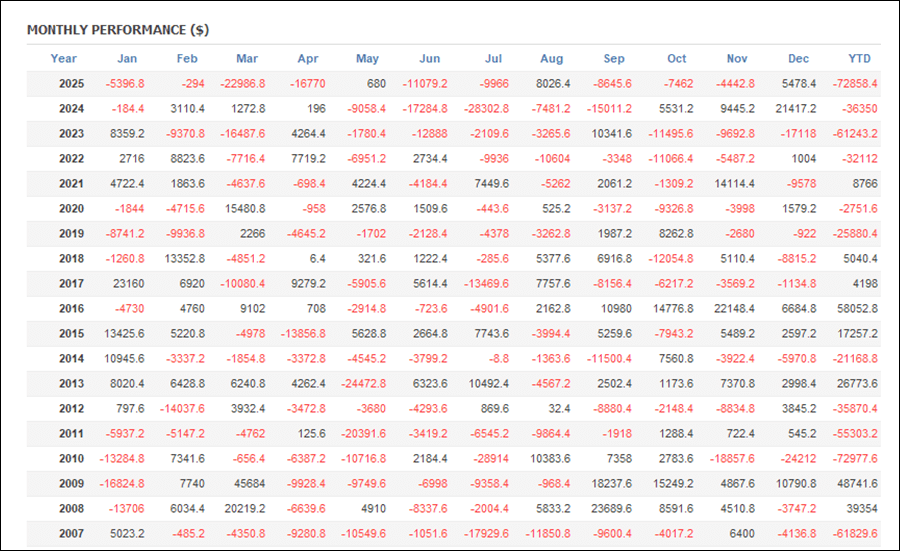The height and width of the screenshot is (551, 900).
Task: Click the 6400 value in 2007 November
Action: (741, 534)
